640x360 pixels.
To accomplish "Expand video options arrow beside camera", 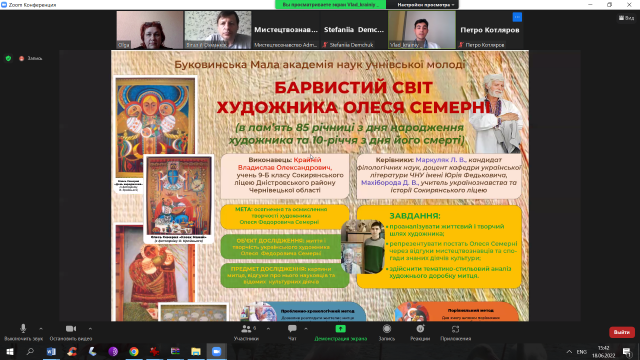I will (x=90, y=329).
